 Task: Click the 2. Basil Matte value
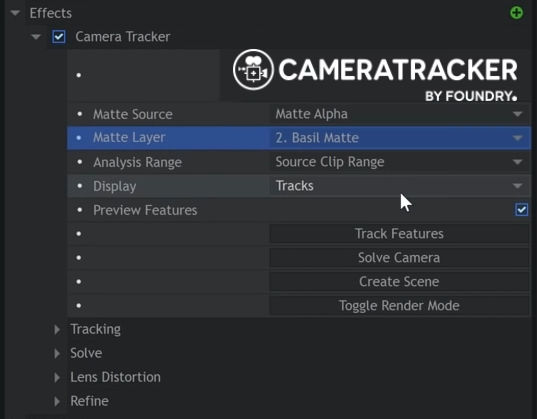point(317,138)
